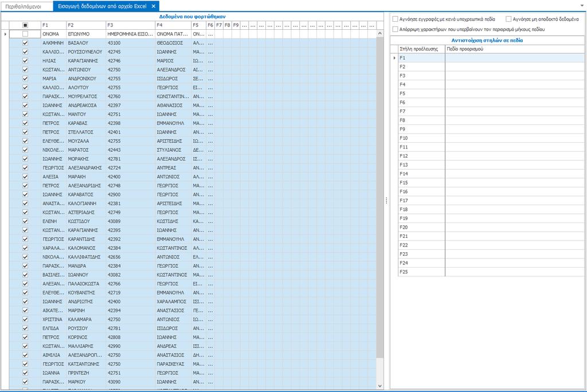The width and height of the screenshot is (587, 392).
Task: Click the Πεδίο προορισμού column header
Action: 514,49
